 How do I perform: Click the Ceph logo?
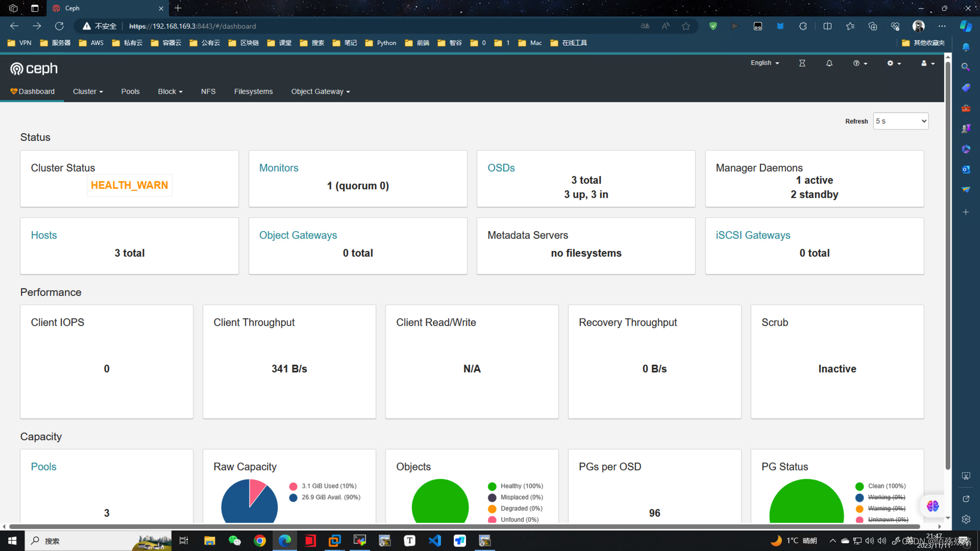(x=34, y=68)
